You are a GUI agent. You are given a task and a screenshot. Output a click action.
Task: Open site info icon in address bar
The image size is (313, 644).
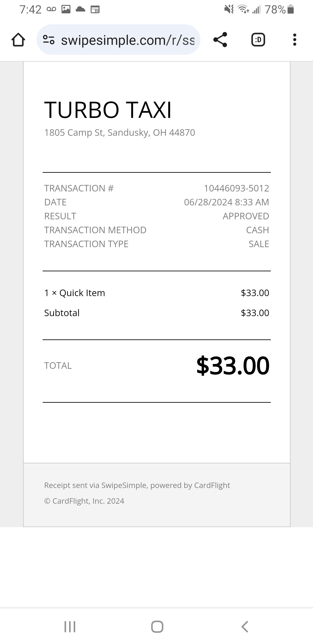[x=49, y=40]
